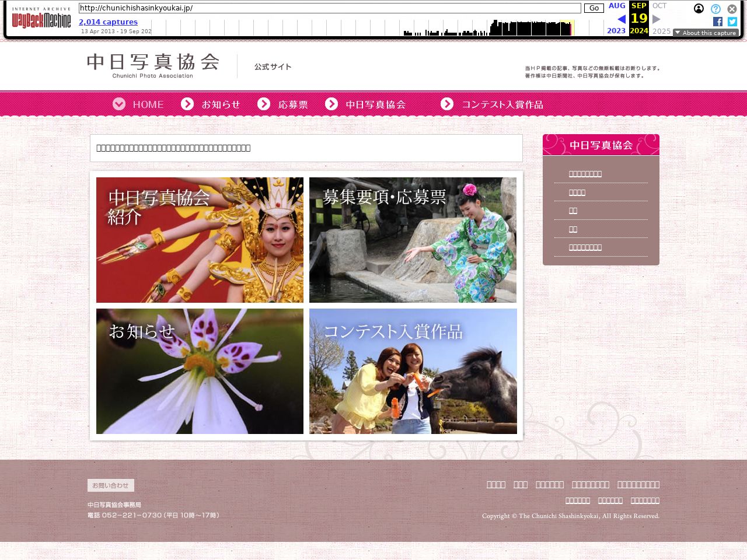Open the 2,014 captures link
The width and height of the screenshot is (747, 560).
108,22
